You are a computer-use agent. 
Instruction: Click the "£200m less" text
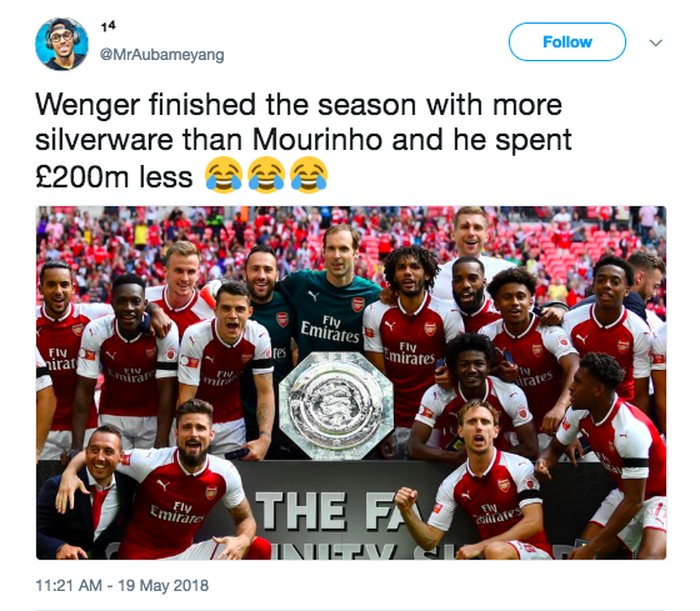coord(114,177)
